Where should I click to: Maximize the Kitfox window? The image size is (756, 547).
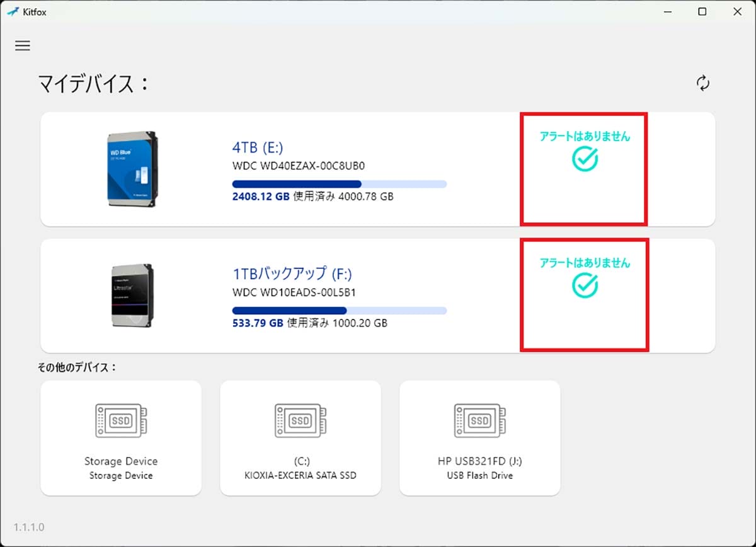coord(702,12)
